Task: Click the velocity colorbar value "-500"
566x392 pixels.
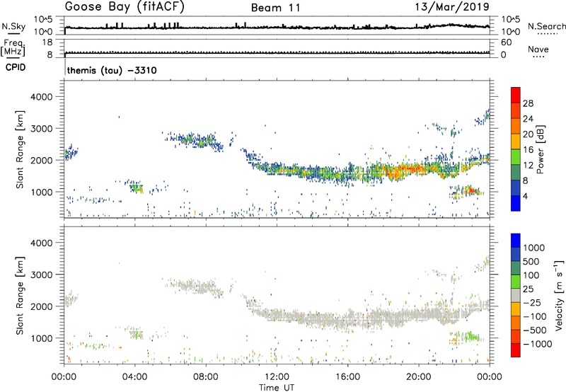Action: point(535,330)
